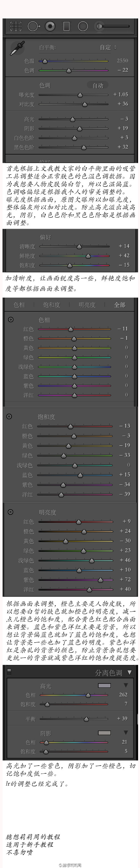
Task: Select the Graduated Filter tool
Action: pyautogui.click(x=66, y=26)
